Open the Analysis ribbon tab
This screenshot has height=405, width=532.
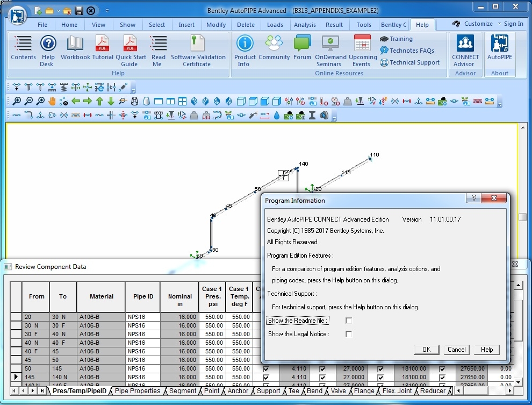point(305,25)
